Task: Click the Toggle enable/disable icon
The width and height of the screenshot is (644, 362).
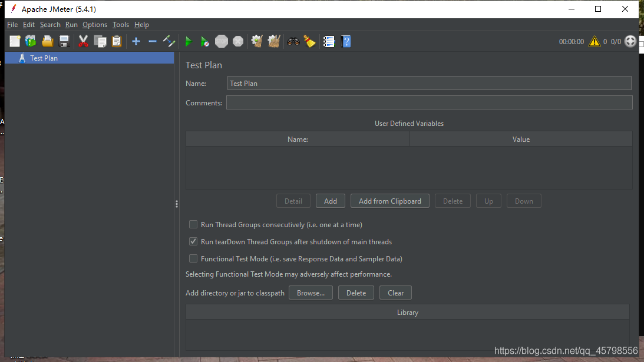Action: pyautogui.click(x=169, y=41)
